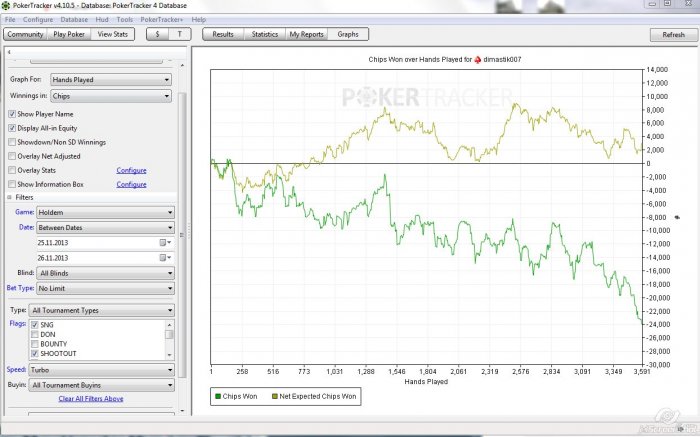700x437 pixels.
Task: Click the Net Expected Chips Won legend swatch
Action: pyautogui.click(x=275, y=396)
